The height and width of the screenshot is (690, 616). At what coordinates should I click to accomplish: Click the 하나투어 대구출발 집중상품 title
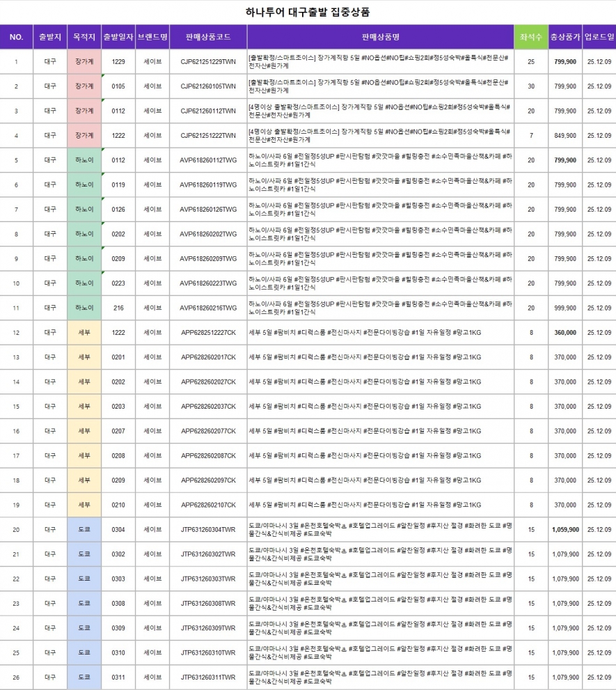click(x=308, y=12)
